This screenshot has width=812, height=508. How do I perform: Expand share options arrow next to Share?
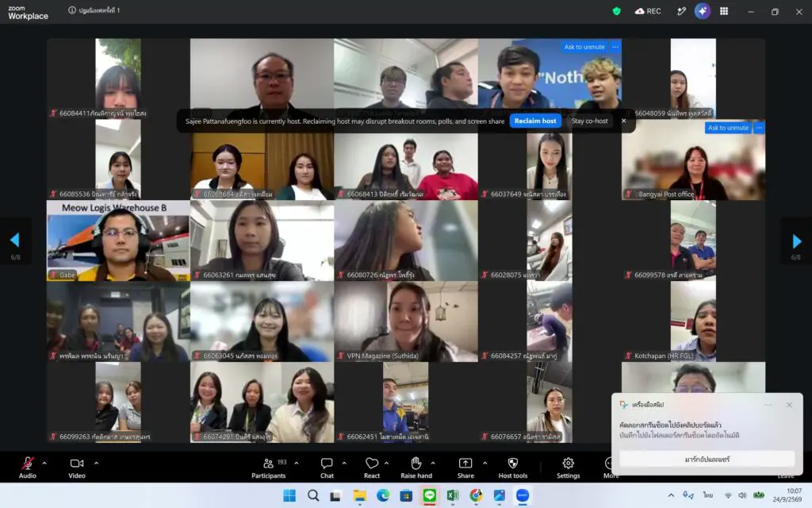485,463
